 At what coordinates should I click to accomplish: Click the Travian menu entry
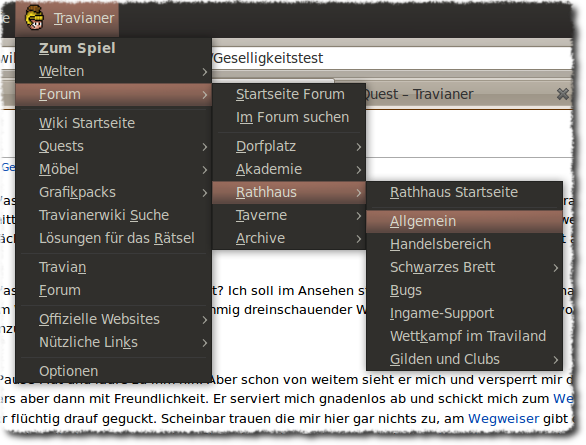[x=114, y=268]
